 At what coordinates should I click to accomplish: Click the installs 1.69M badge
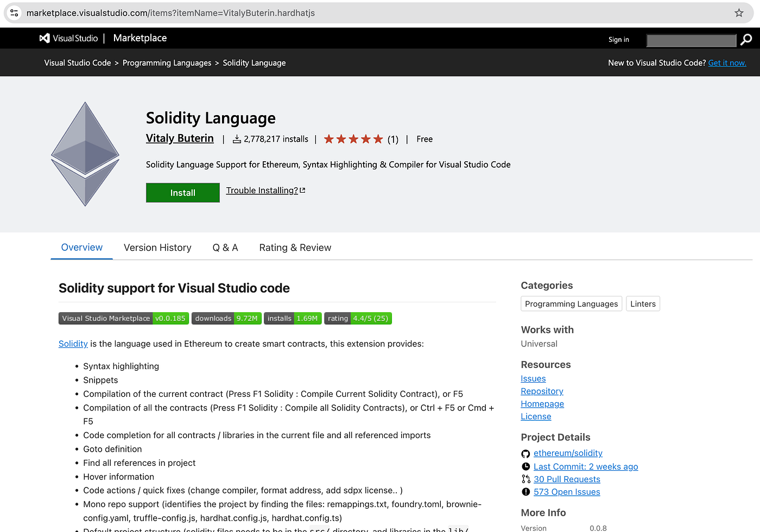tap(293, 319)
